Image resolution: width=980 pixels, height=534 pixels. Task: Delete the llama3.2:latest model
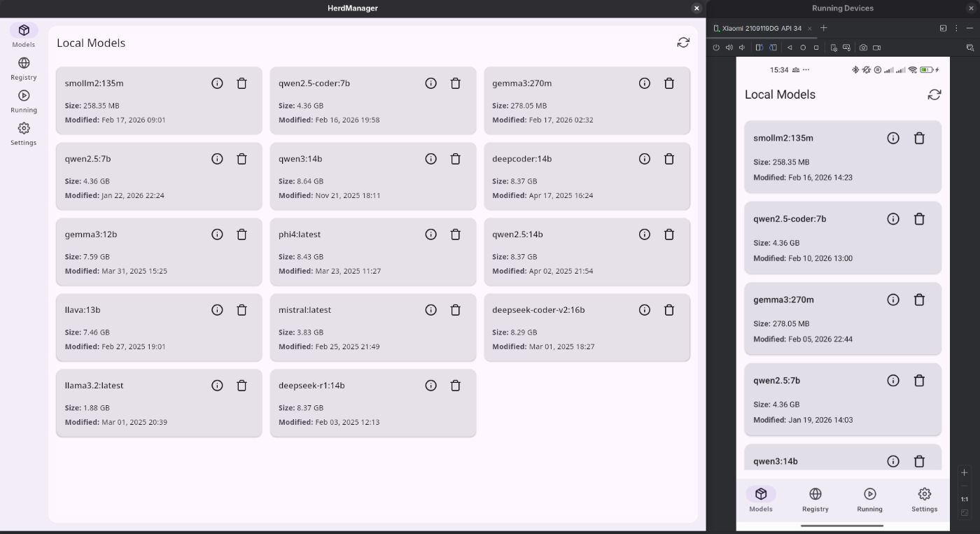coord(241,386)
